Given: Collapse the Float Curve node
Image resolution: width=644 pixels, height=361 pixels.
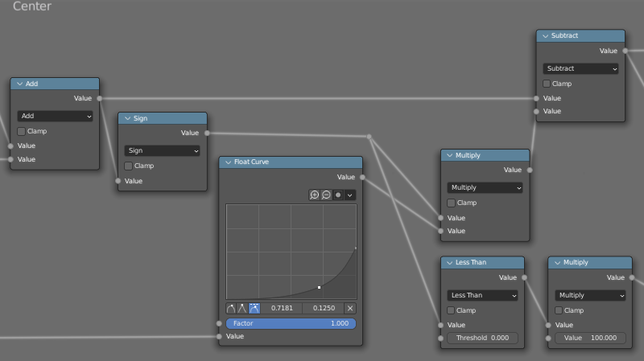Looking at the screenshot, I should click(229, 162).
